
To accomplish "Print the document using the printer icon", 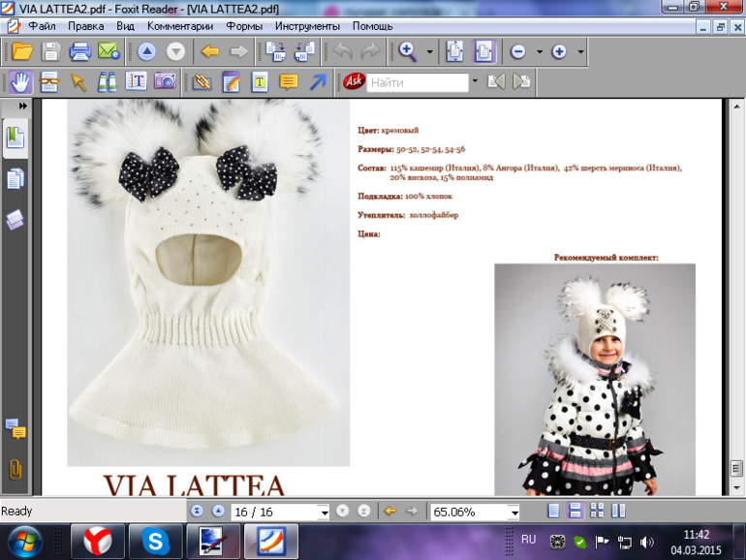I will coord(79,51).
